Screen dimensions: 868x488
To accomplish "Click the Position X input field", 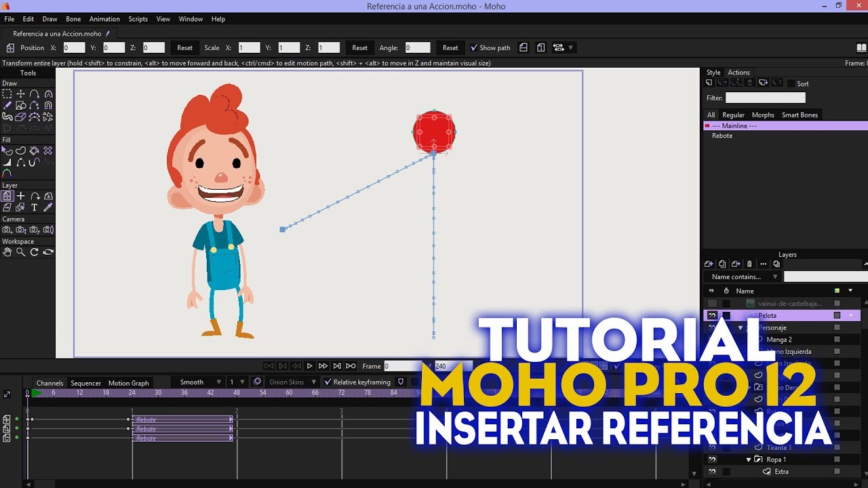I will click(74, 48).
